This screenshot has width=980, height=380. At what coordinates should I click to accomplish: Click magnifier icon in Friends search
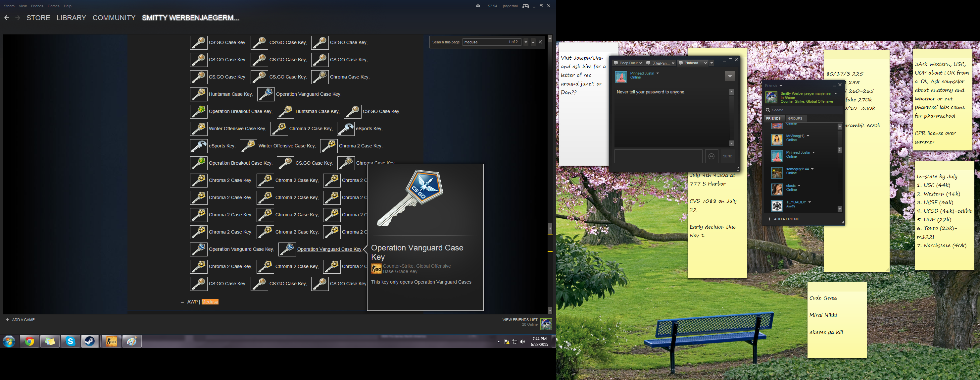[768, 110]
